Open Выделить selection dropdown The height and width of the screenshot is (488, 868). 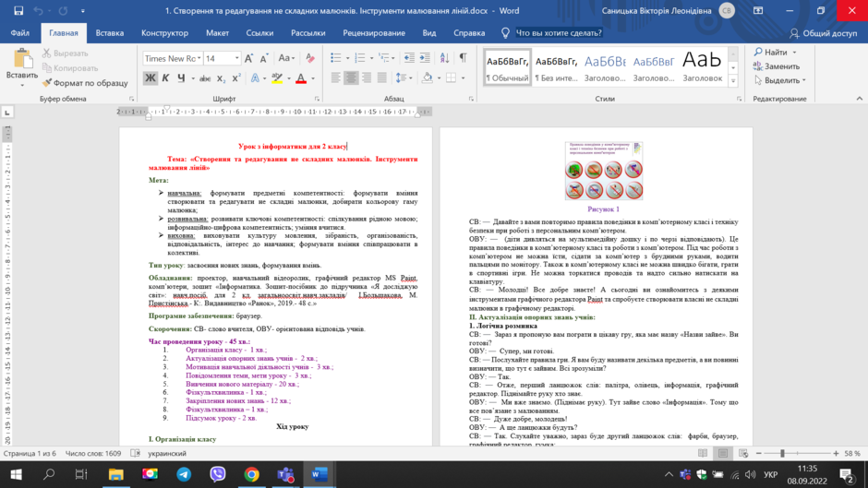(x=779, y=80)
